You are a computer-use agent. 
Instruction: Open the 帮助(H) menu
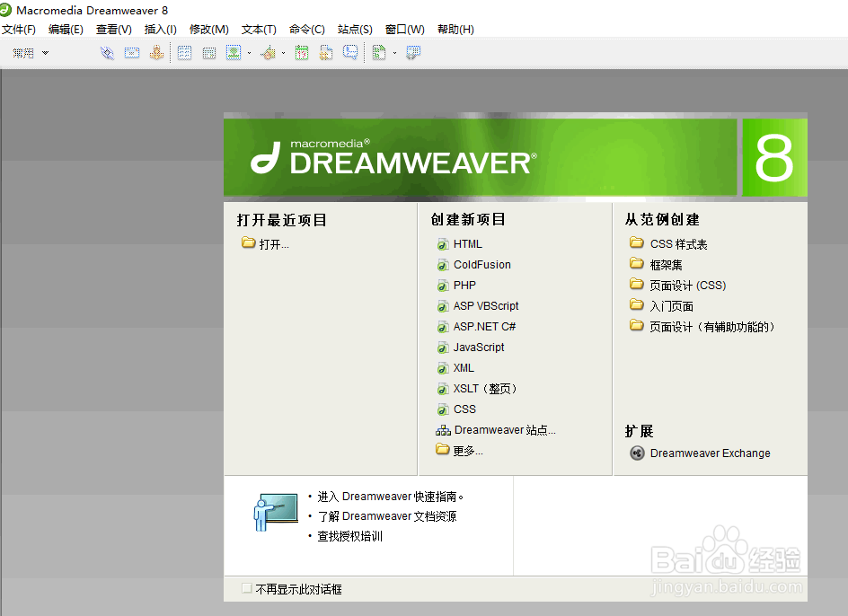click(x=455, y=30)
